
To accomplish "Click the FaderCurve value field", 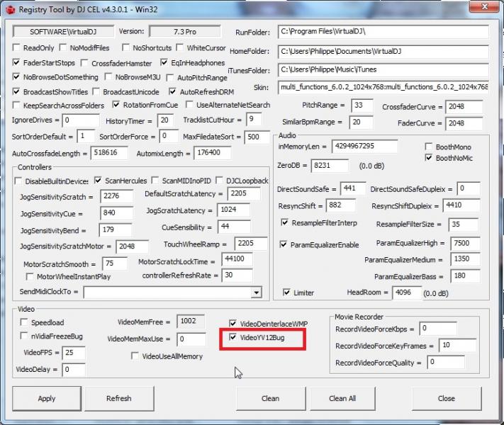I will 464,123.
